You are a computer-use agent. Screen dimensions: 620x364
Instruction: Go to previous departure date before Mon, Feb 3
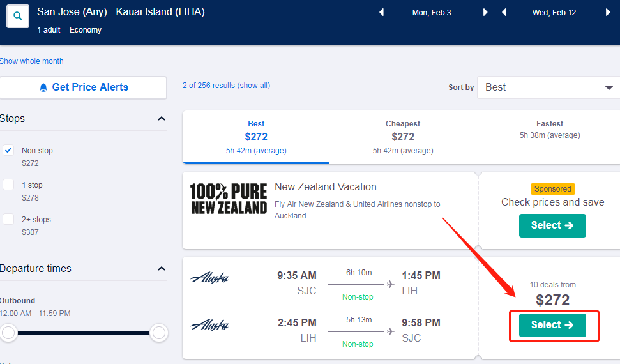pyautogui.click(x=382, y=12)
